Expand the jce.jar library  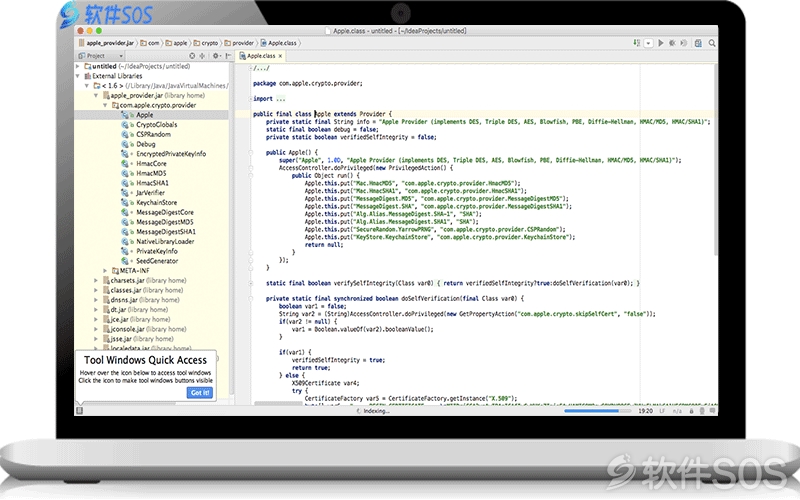(96, 319)
